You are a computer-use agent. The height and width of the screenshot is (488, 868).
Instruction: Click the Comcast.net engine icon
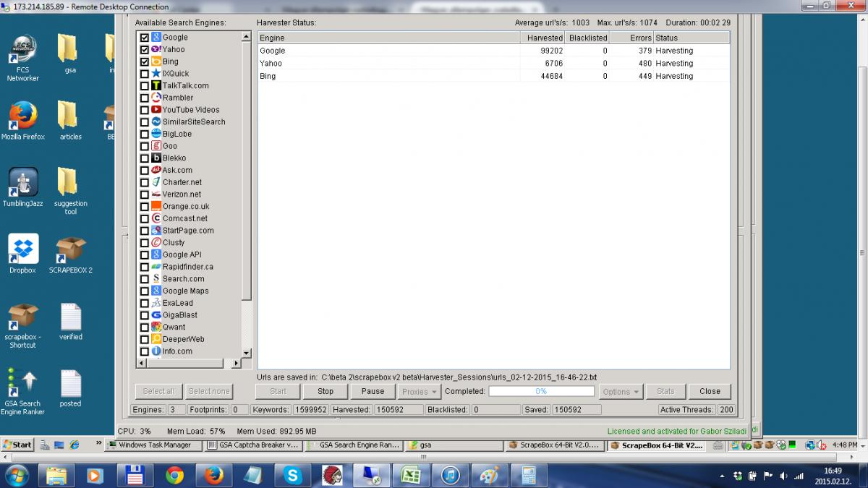pos(156,218)
